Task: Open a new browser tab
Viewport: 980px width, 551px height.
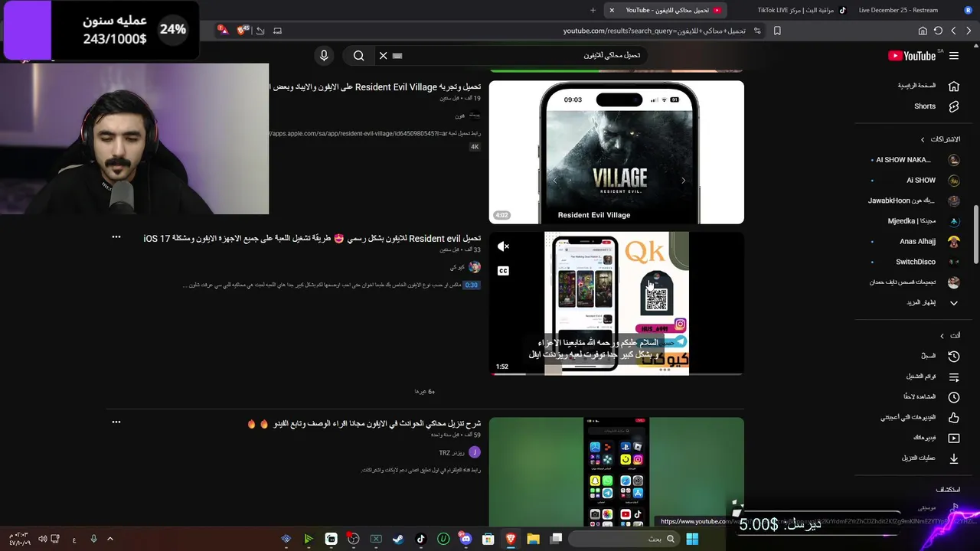Action: click(593, 10)
